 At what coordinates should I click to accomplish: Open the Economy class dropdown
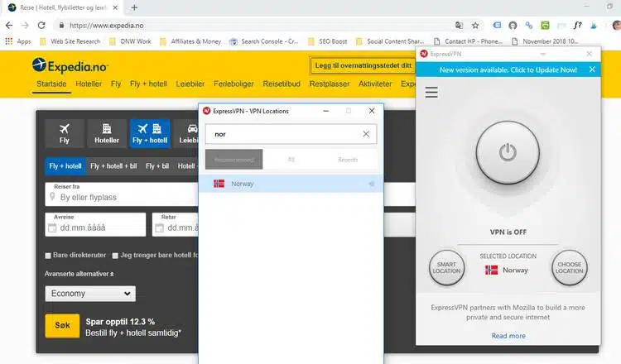(90, 294)
